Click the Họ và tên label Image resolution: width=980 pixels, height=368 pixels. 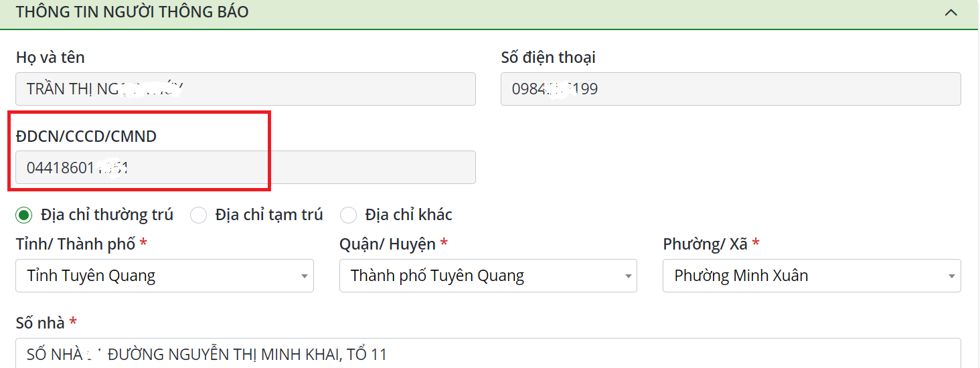click(x=50, y=58)
